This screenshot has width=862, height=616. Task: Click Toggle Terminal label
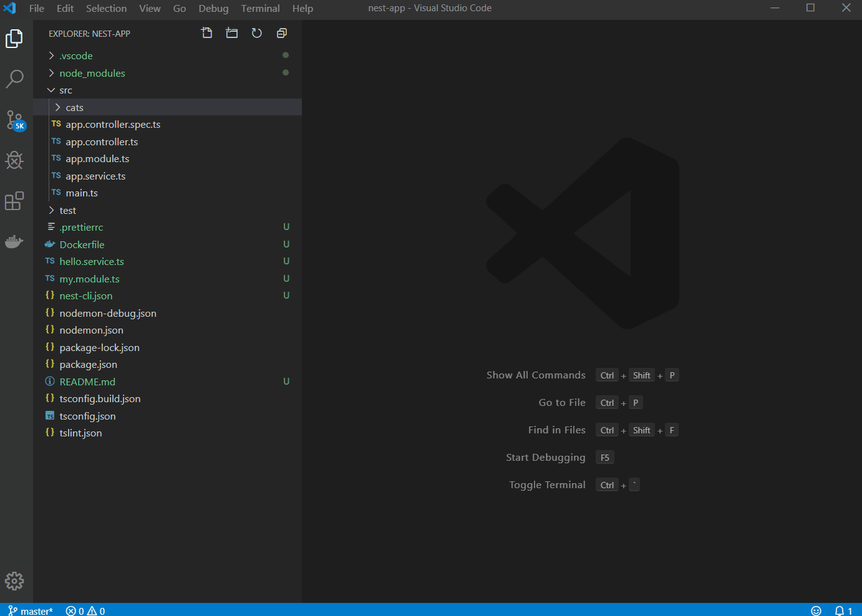coord(547,484)
